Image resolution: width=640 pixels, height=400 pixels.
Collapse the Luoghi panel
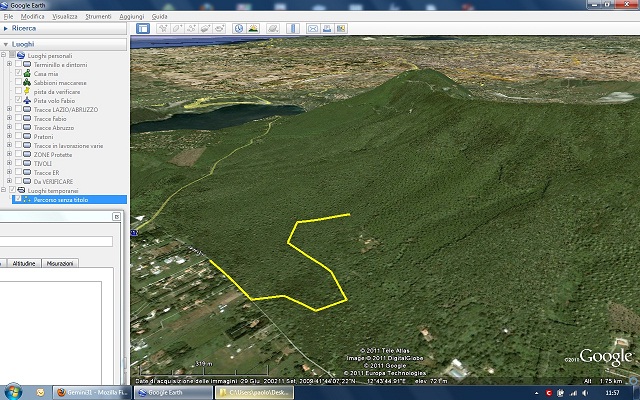pyautogui.click(x=6, y=44)
